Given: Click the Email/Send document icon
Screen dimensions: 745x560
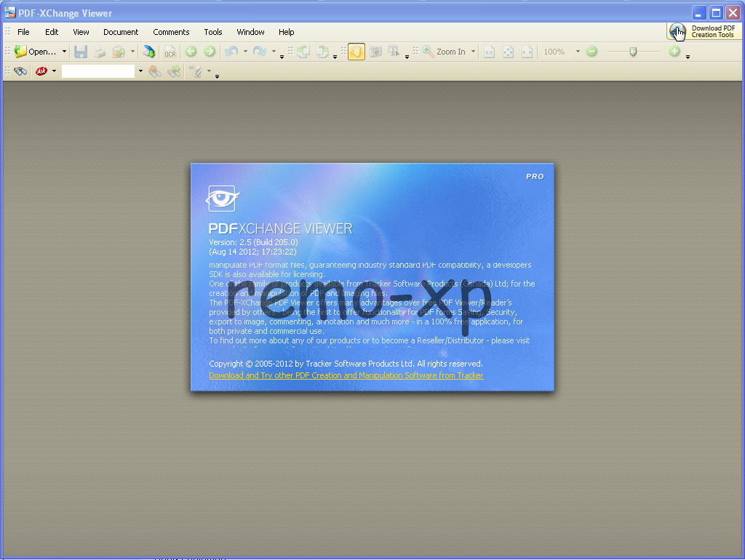Looking at the screenshot, I should coord(119,52).
